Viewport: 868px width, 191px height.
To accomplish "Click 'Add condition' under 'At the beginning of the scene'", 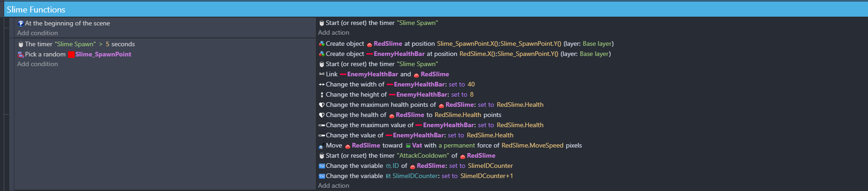I will (x=38, y=33).
